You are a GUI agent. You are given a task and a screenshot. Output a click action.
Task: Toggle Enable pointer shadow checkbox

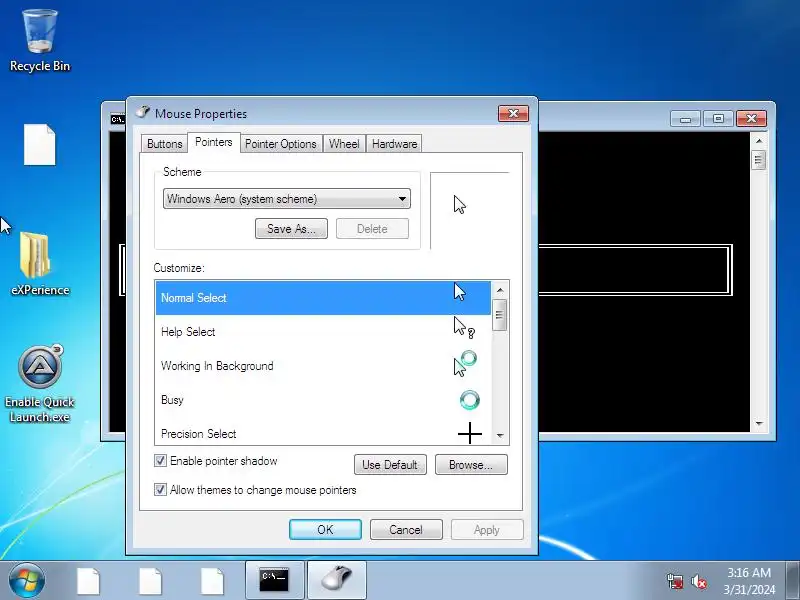[160, 461]
